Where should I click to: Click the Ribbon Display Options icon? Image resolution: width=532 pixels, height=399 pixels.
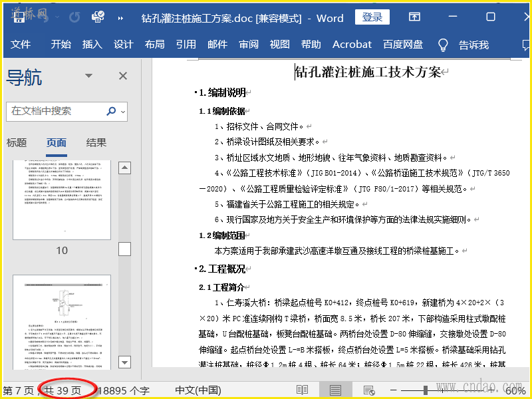point(414,17)
